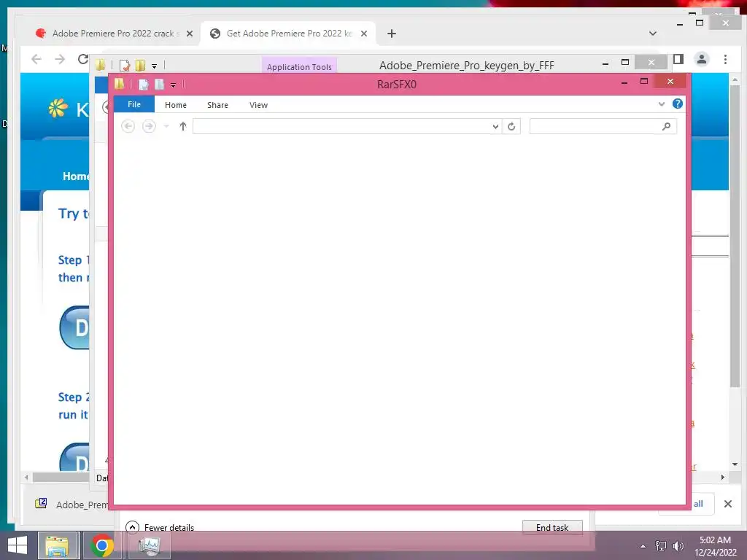Open Customize Quick Access Toolbar dropdown in RarSFX0
Screen dimensions: 747x560
pos(173,85)
